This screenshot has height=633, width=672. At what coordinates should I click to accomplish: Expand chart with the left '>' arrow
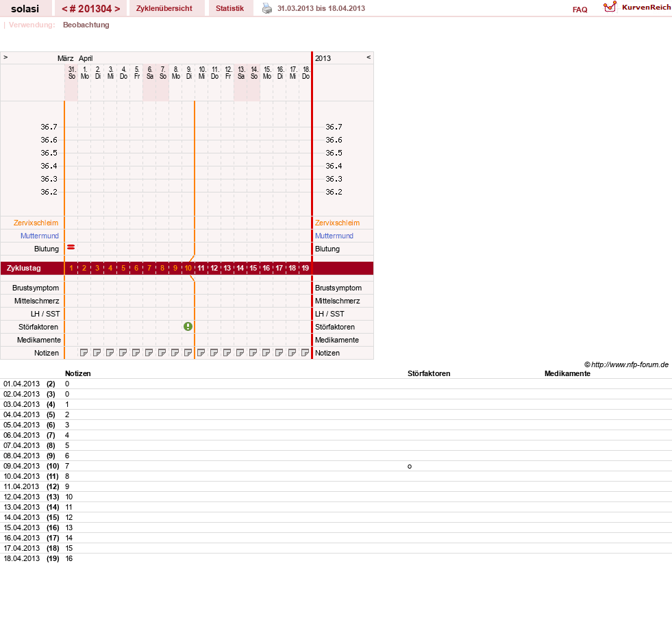pos(5,57)
